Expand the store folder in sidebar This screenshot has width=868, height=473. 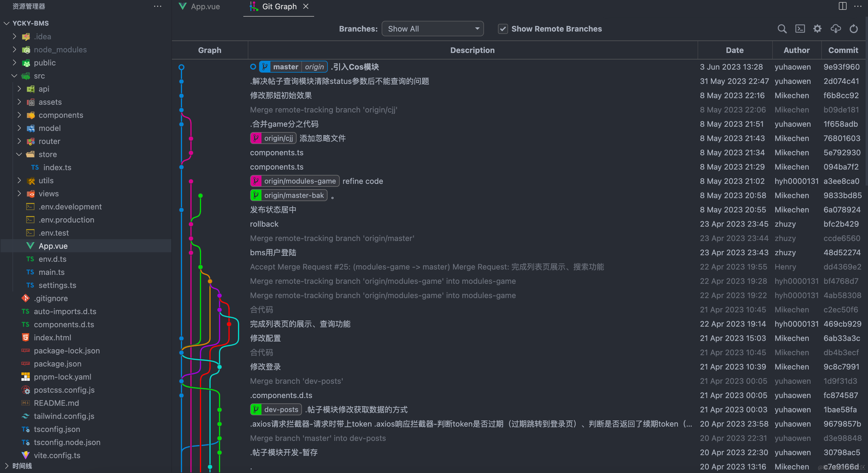click(x=17, y=154)
